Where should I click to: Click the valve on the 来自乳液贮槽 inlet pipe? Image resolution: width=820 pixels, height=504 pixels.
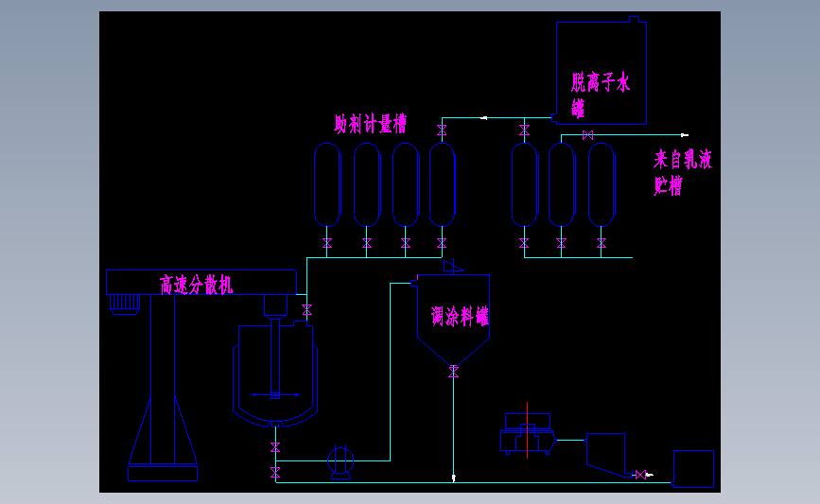(587, 135)
